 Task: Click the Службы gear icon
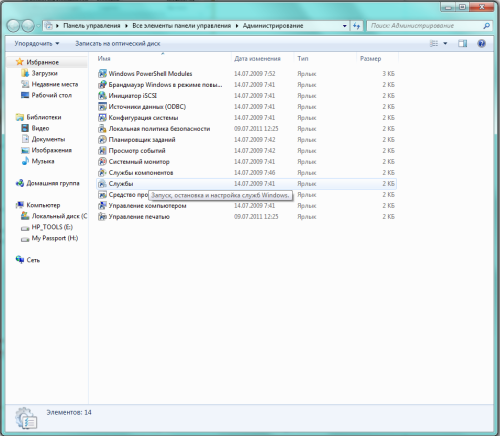102,184
